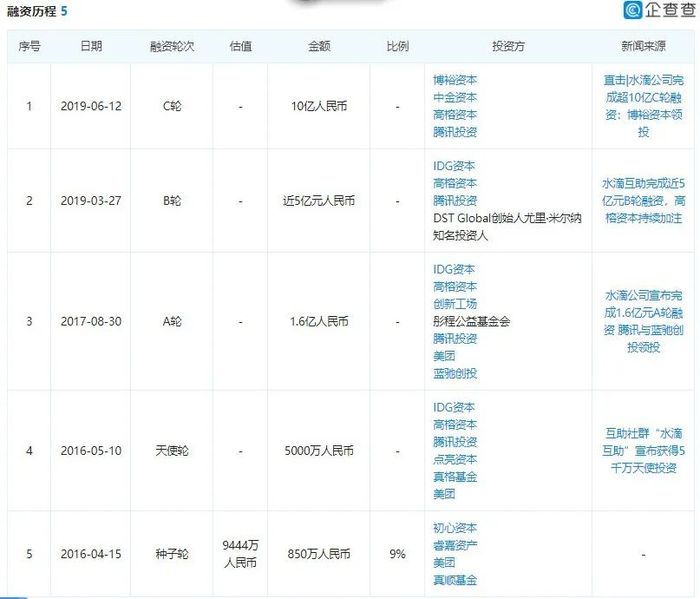The width and height of the screenshot is (700, 599).
Task: Open news link 水滴公司宣布完成1.6亿元A轮融资
Action: tap(643, 322)
